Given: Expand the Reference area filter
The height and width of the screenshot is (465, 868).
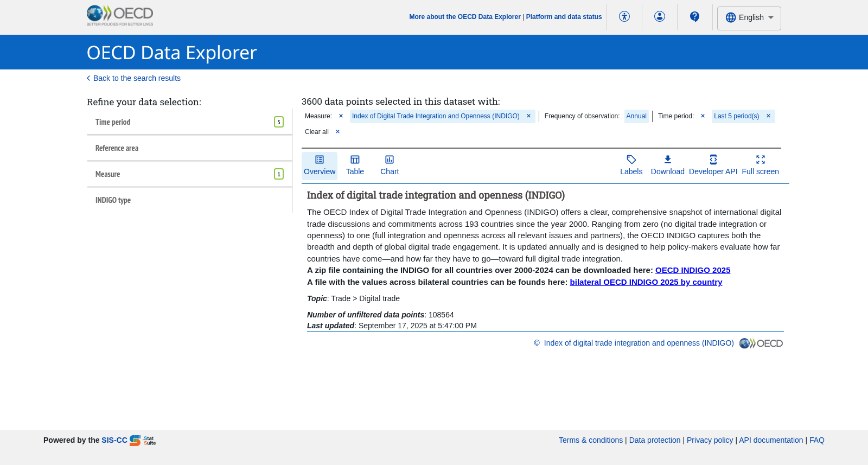Looking at the screenshot, I should point(189,148).
